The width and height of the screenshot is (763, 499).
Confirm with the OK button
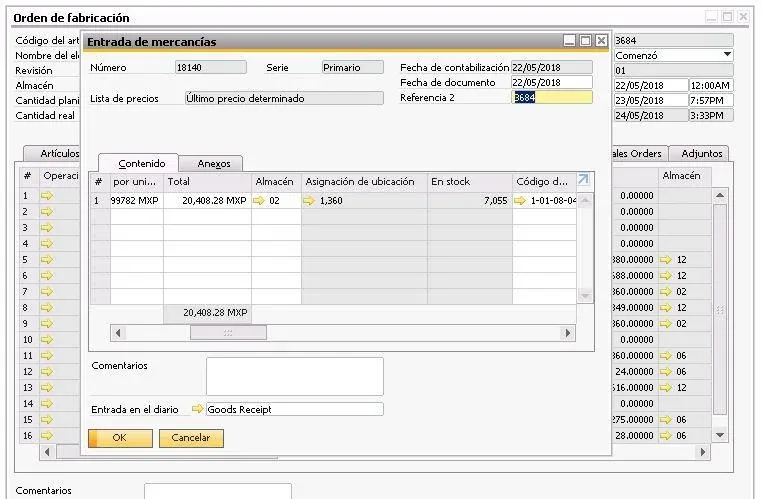coord(120,438)
